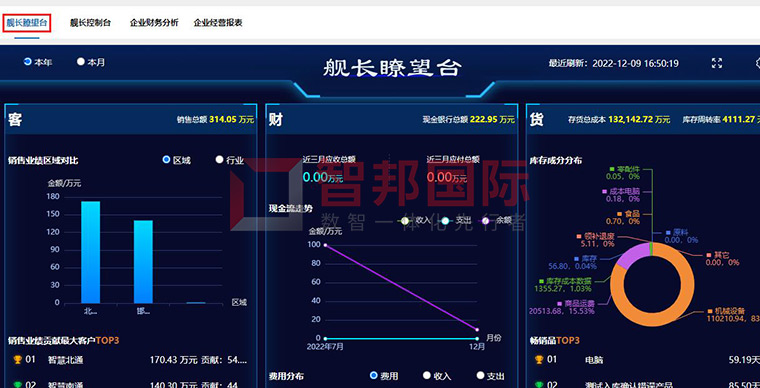Select the 行业 radio option
Viewport: 760px width, 388px height.
(x=220, y=159)
